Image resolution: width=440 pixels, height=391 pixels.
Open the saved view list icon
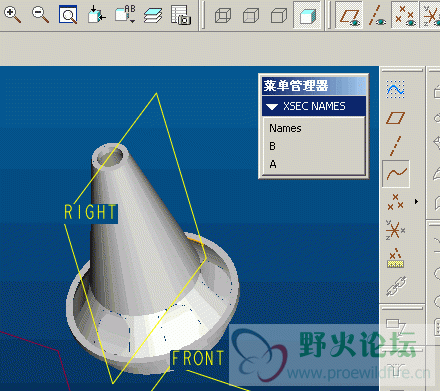125,15
